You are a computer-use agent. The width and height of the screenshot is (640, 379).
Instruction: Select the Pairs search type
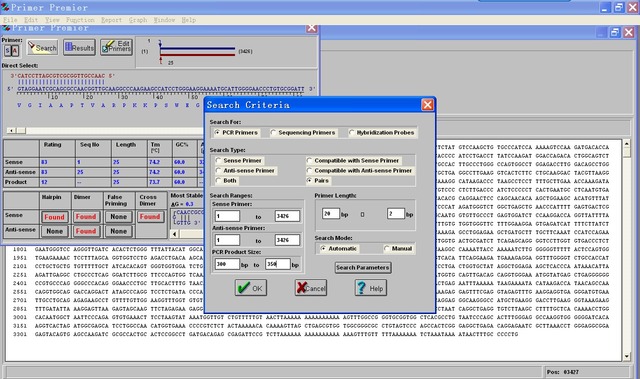coord(318,180)
